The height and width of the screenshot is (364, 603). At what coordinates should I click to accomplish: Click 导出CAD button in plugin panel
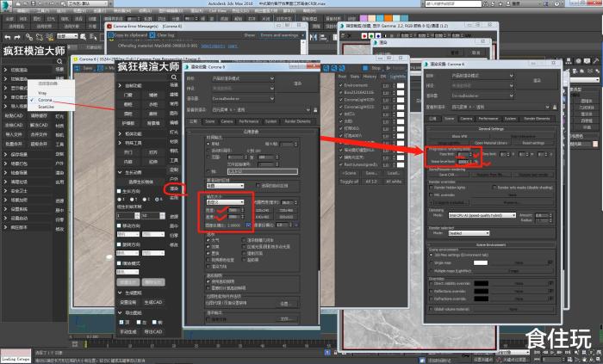pos(153,332)
